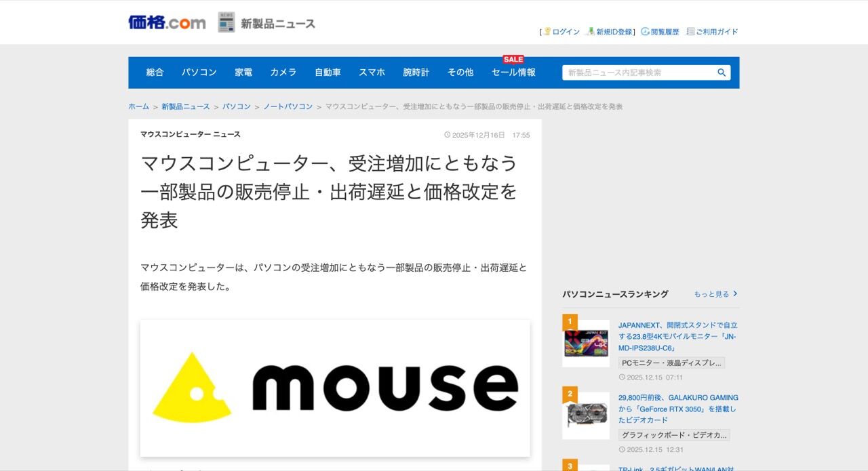Click the 2025.12.15 12:31 date
The width and height of the screenshot is (868, 471).
pyautogui.click(x=651, y=450)
